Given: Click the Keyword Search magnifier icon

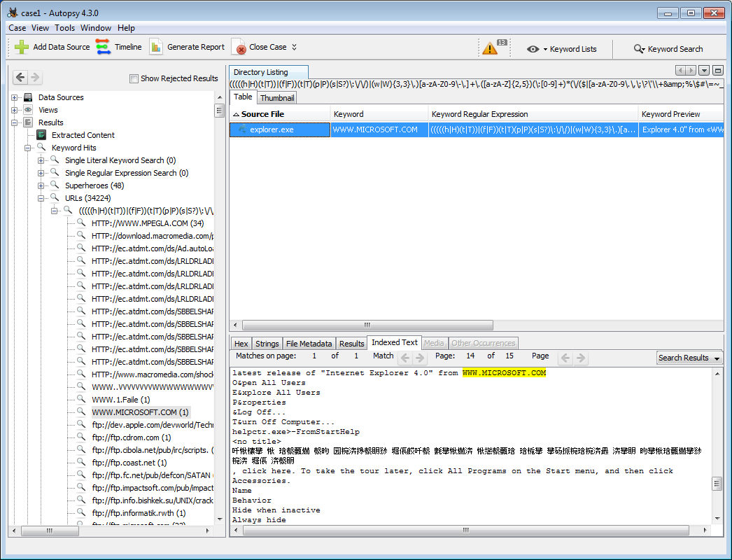Looking at the screenshot, I should point(639,49).
